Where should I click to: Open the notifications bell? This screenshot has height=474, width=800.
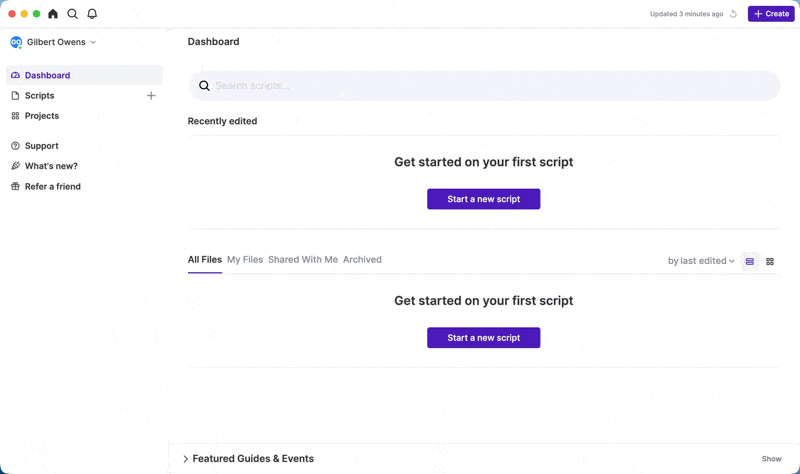point(92,14)
